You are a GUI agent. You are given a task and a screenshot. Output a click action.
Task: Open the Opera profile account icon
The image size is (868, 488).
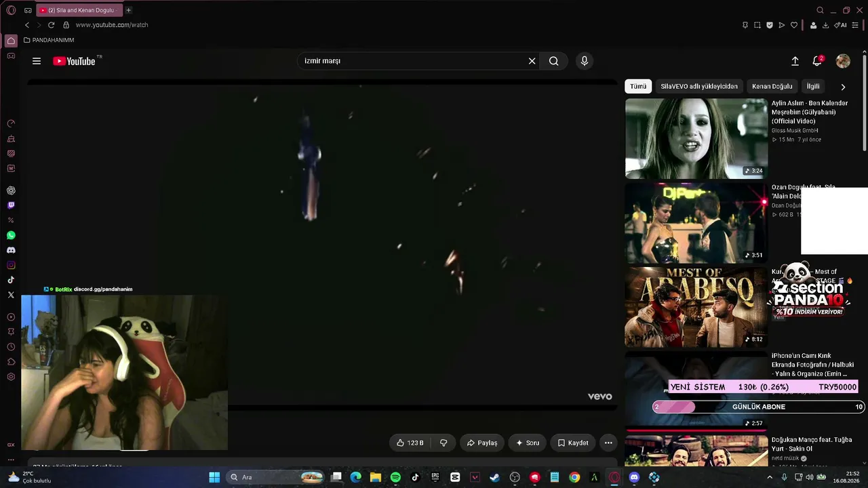tap(812, 25)
